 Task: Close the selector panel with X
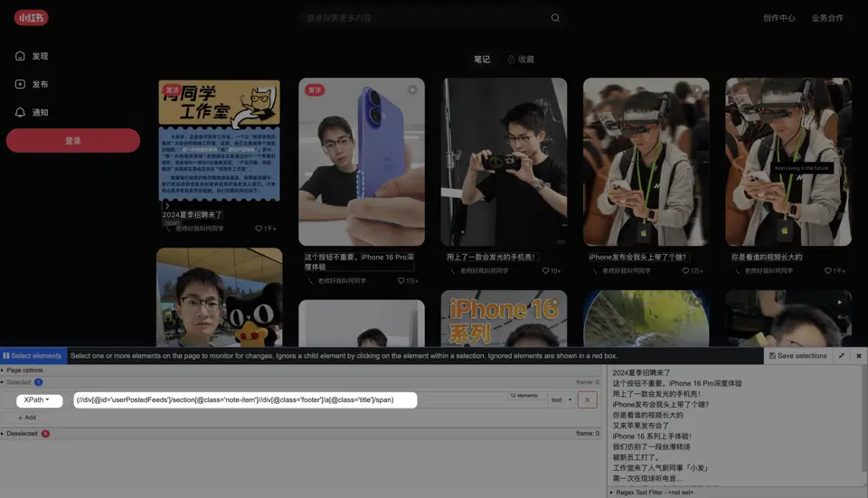(859, 356)
